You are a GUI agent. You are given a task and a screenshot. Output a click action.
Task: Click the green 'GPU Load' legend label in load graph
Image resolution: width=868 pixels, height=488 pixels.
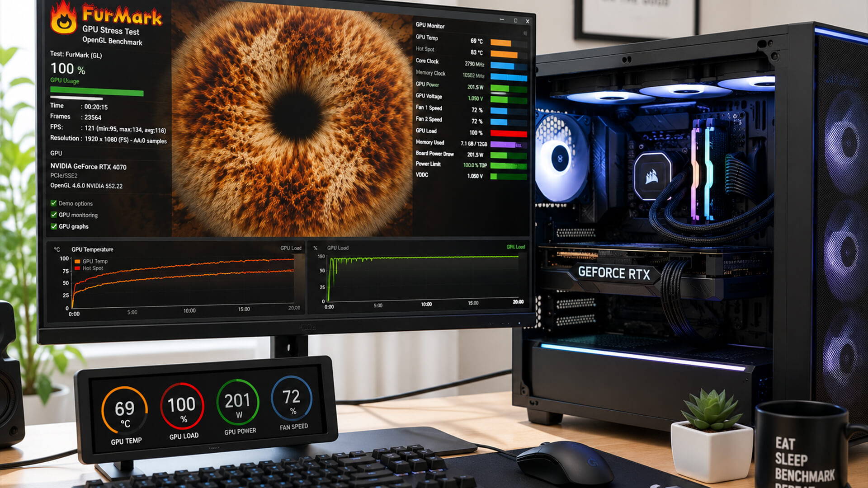(x=516, y=247)
